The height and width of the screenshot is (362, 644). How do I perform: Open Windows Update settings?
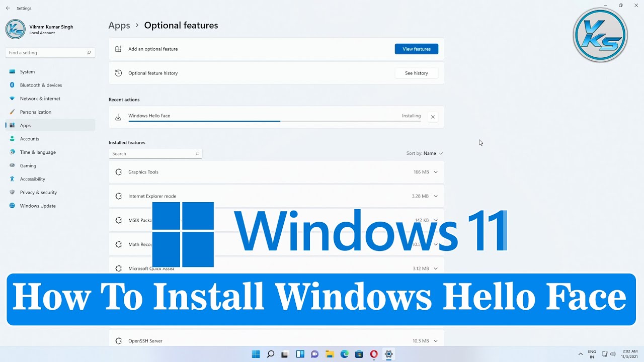coord(50,206)
